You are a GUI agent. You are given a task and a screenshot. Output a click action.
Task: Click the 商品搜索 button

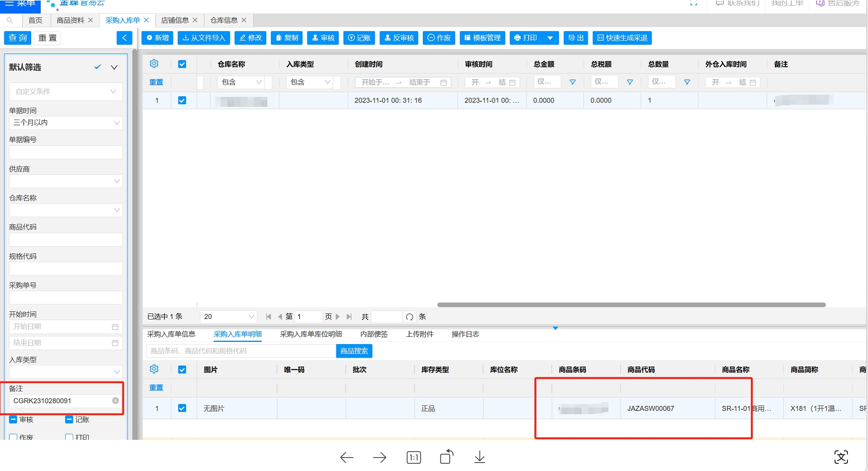(x=354, y=351)
